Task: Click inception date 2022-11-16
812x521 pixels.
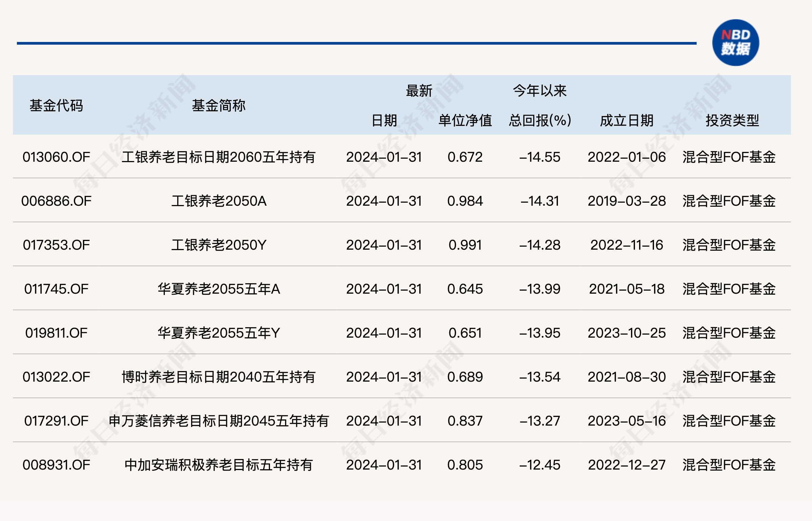Action: click(x=627, y=245)
